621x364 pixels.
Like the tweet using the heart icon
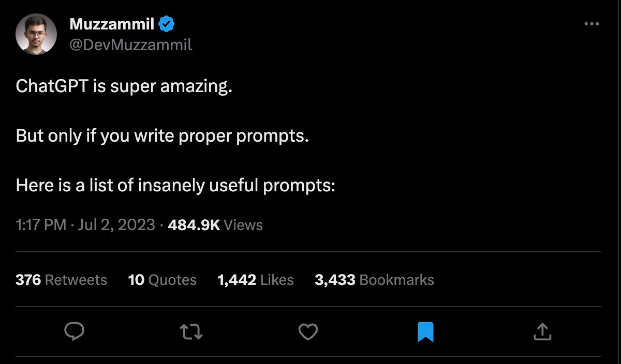click(308, 332)
